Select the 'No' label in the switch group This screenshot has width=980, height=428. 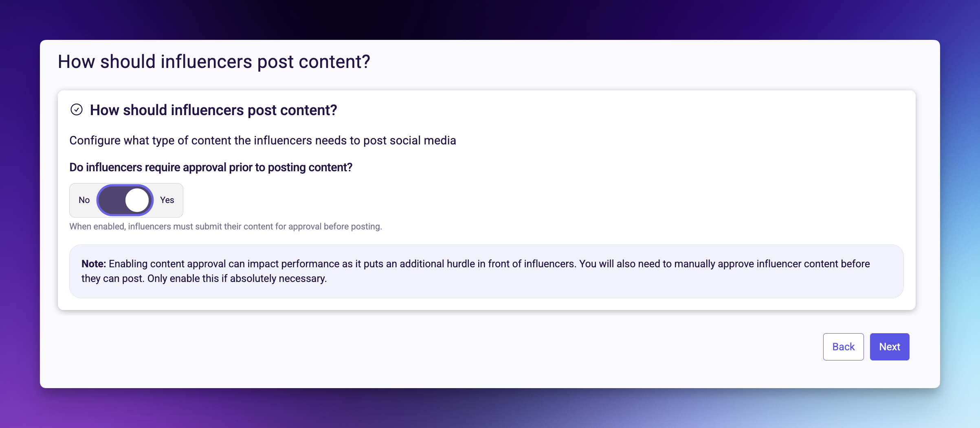pos(84,200)
